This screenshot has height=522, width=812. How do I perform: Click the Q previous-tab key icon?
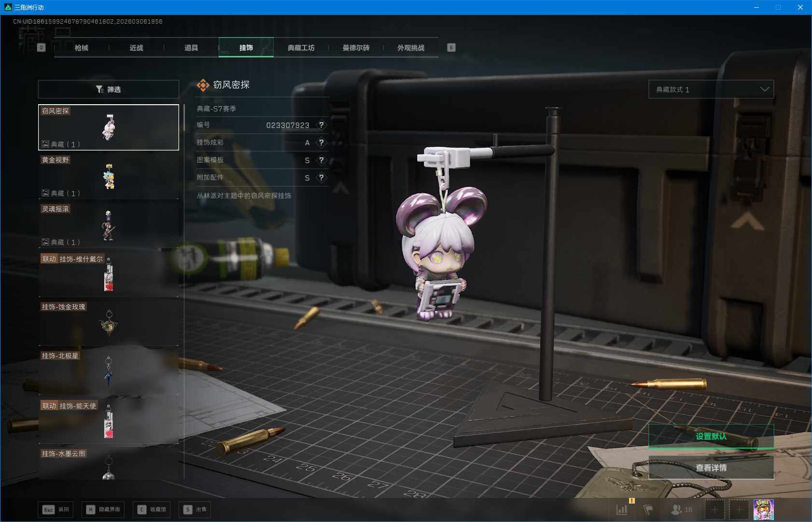(x=41, y=48)
